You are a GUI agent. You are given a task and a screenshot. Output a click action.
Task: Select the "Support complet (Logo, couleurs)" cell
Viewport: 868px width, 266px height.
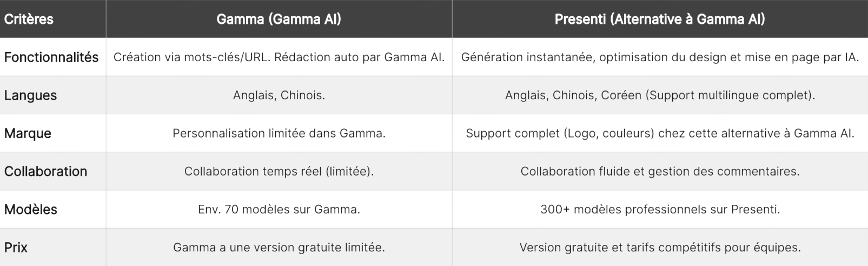click(x=660, y=133)
